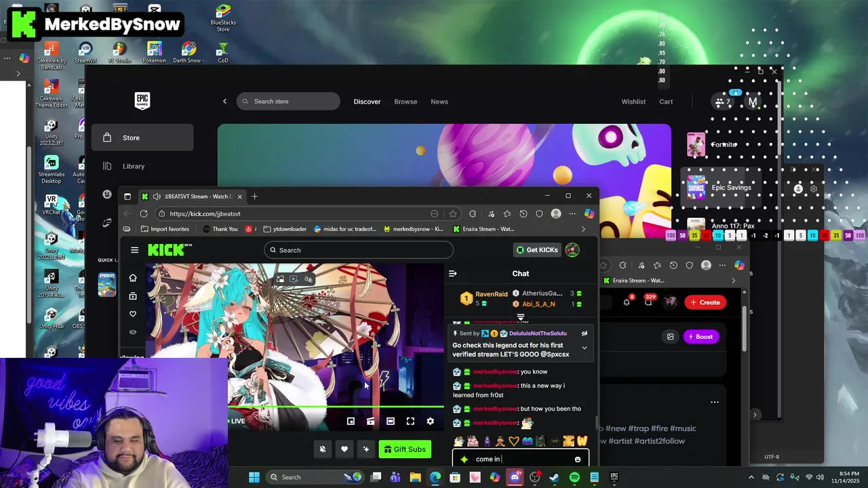Open Picture in picture overlay on video
The height and width of the screenshot is (488, 868).
pyautogui.click(x=279, y=279)
